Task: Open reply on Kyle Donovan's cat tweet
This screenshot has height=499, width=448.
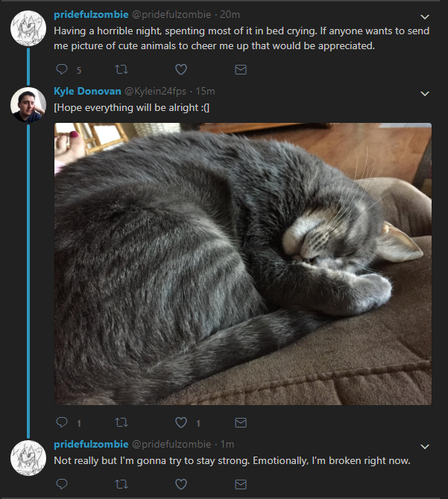Action: 62,422
